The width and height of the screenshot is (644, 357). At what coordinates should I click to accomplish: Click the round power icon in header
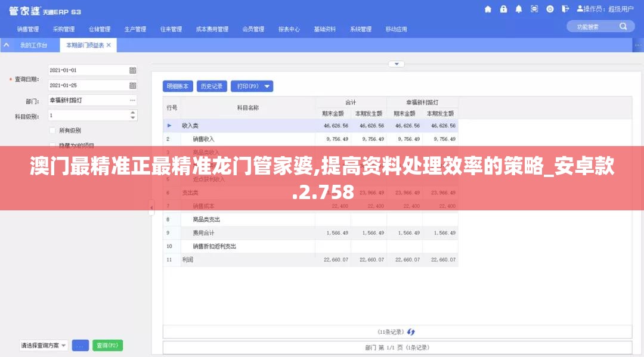click(550, 9)
